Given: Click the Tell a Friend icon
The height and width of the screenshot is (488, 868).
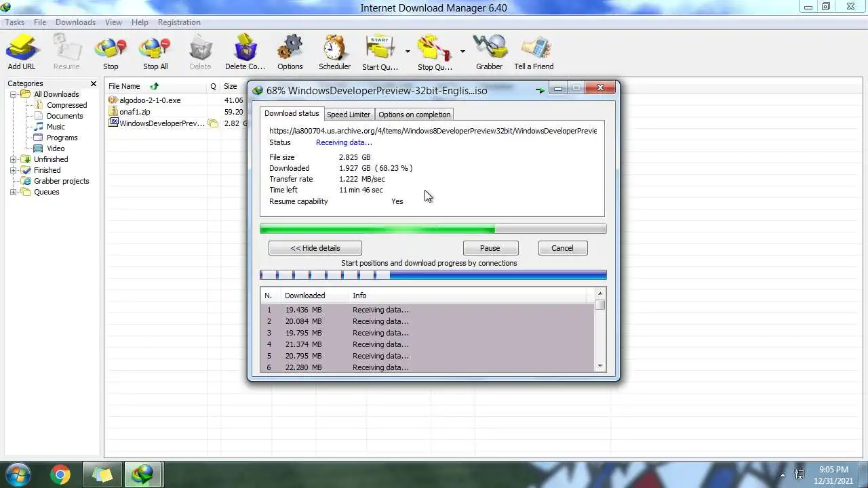Looking at the screenshot, I should 534,53.
